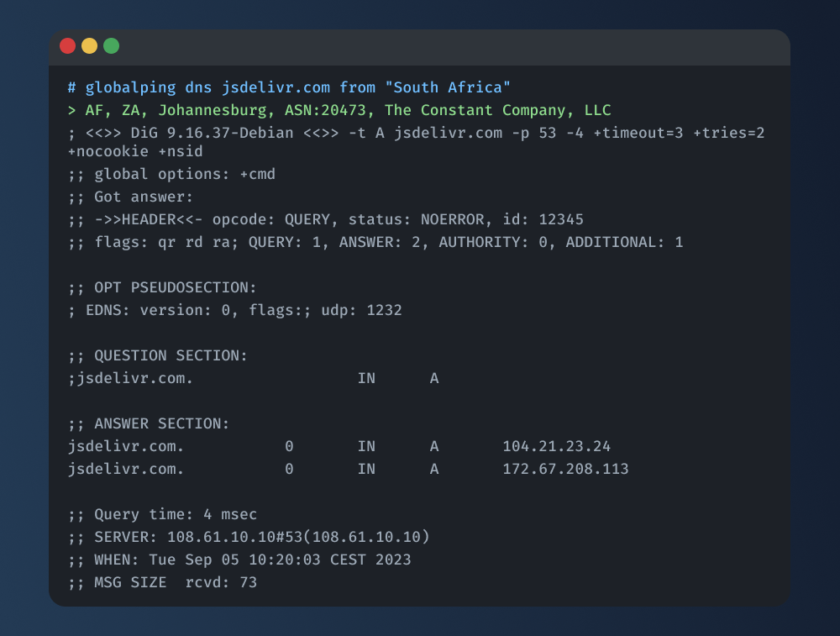Click "id: 12345" in the header line
Screen dimensions: 840x636
coord(543,219)
